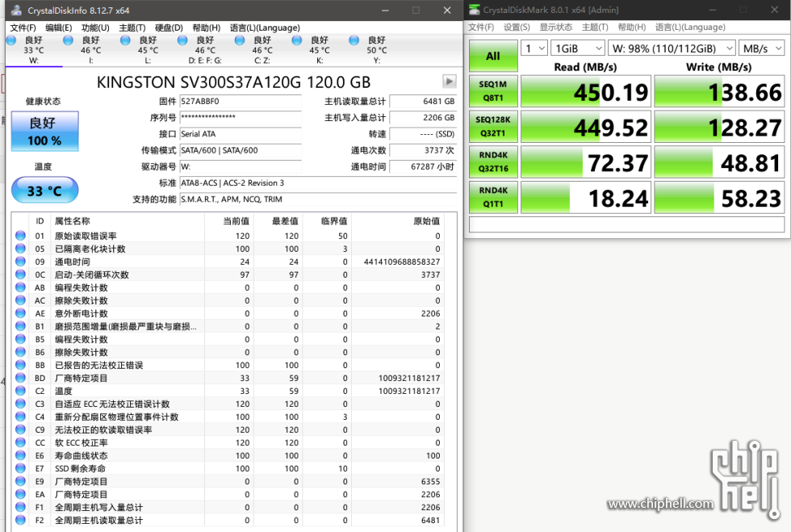Click status orb for attribute AE
The width and height of the screenshot is (791, 532).
(x=20, y=313)
